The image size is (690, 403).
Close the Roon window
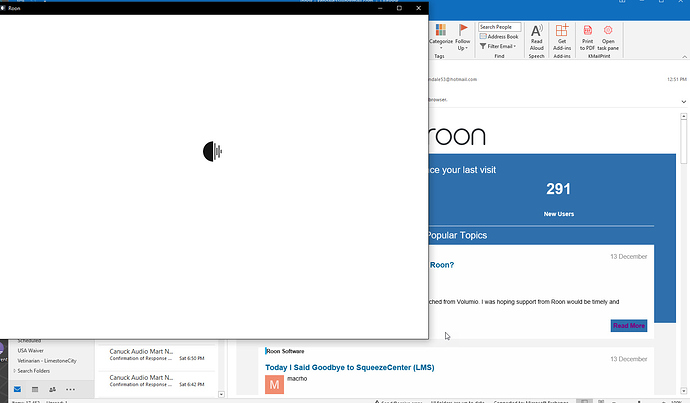click(x=418, y=8)
